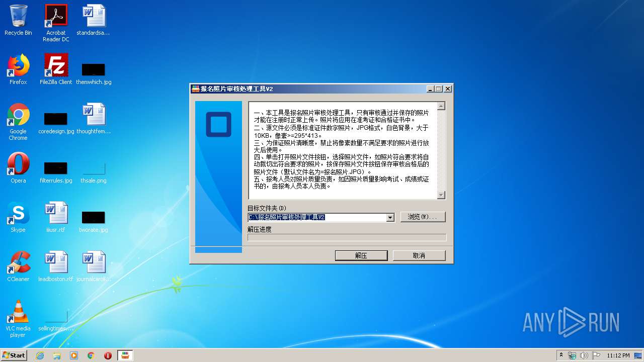Click the 解压 extract button

pos(361,255)
